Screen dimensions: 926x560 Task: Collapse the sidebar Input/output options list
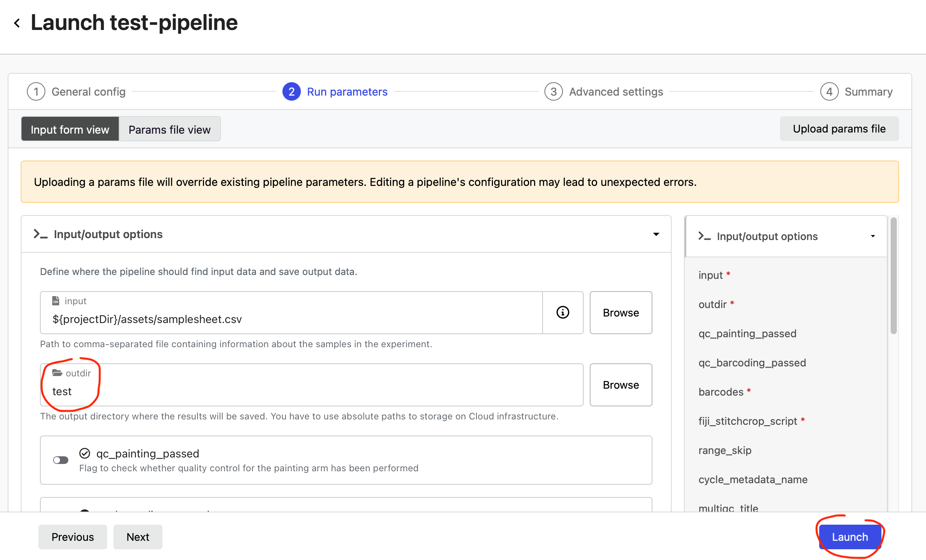tap(873, 236)
